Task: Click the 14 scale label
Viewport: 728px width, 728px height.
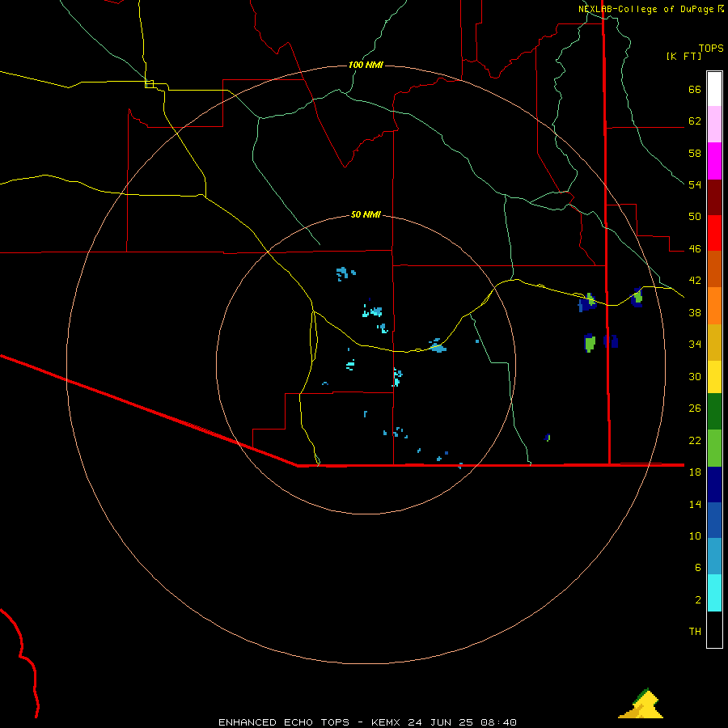Action: (x=695, y=504)
